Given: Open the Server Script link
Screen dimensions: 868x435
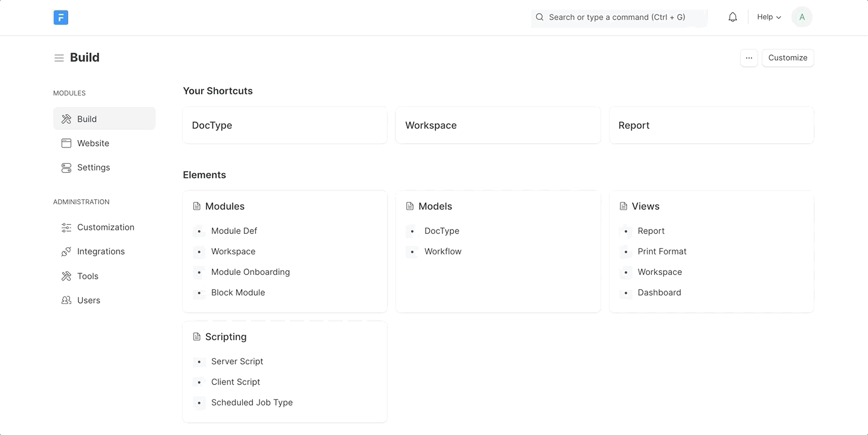Looking at the screenshot, I should click(237, 361).
